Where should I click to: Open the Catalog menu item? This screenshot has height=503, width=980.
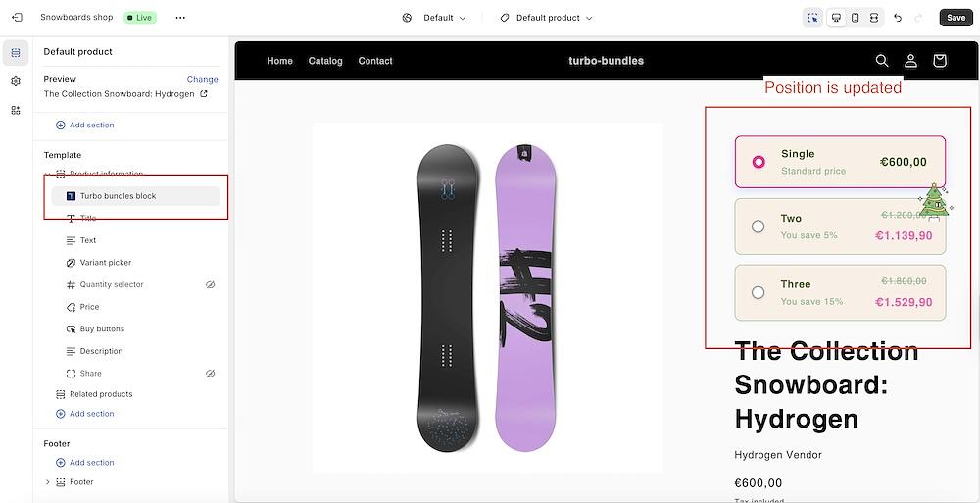[x=325, y=61]
